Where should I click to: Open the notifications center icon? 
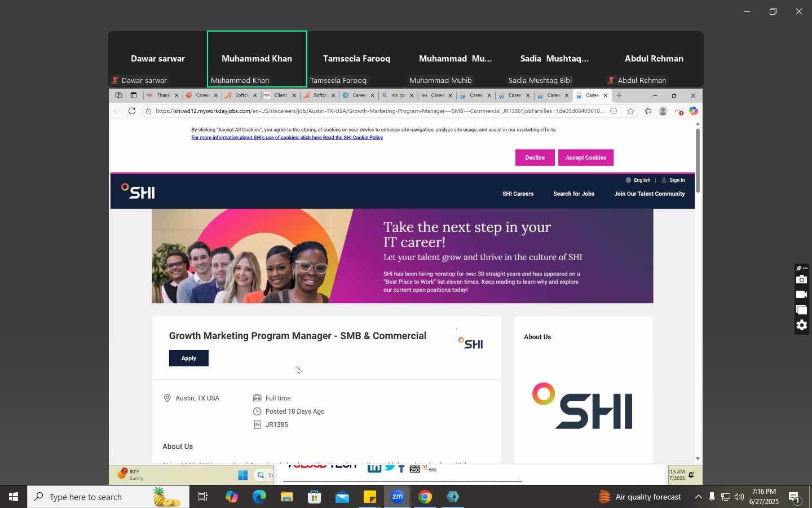(x=795, y=497)
